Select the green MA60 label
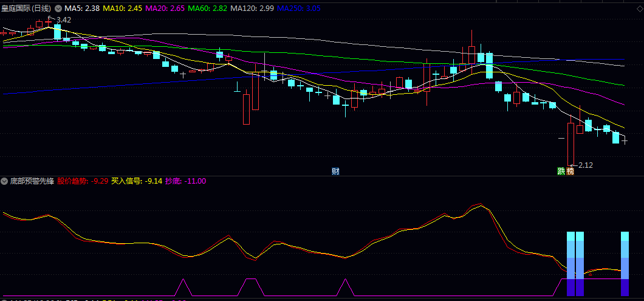Viewport: 644px width, 301px height. (208, 9)
